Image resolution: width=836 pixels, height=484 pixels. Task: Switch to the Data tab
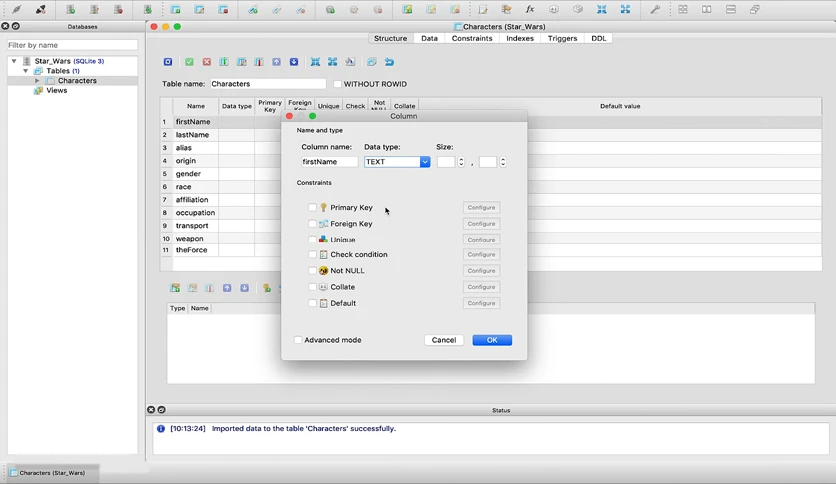(x=429, y=38)
